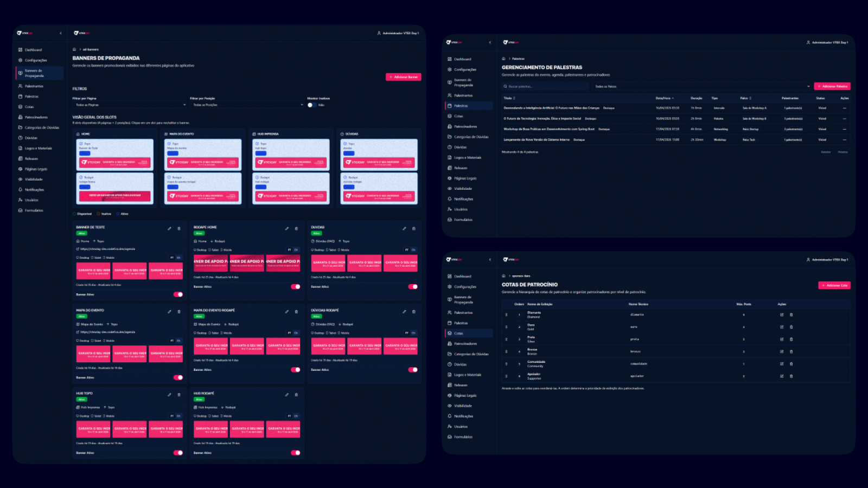The image size is (868, 488).
Task: Edit the Banner de Teste card via pencil icon
Action: point(169,228)
